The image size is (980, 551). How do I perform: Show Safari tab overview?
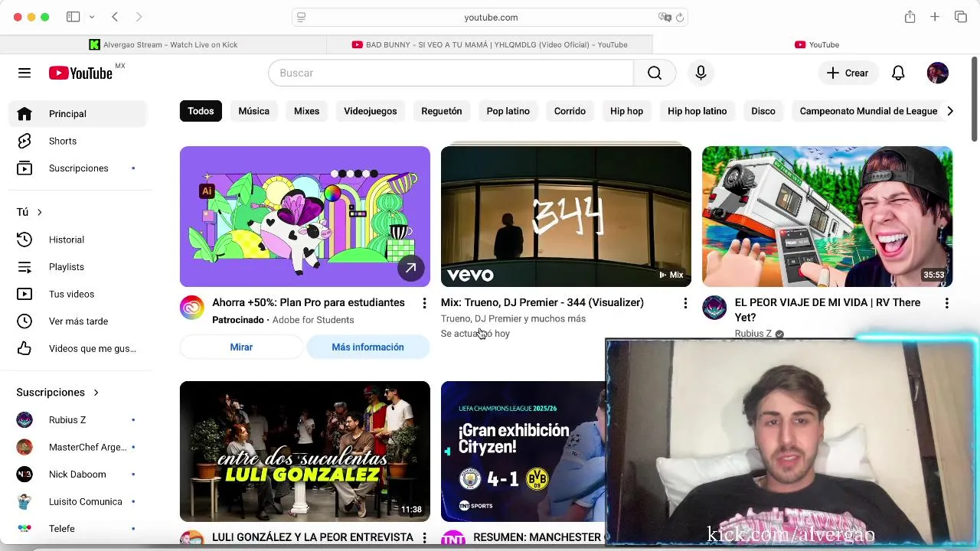pos(961,17)
